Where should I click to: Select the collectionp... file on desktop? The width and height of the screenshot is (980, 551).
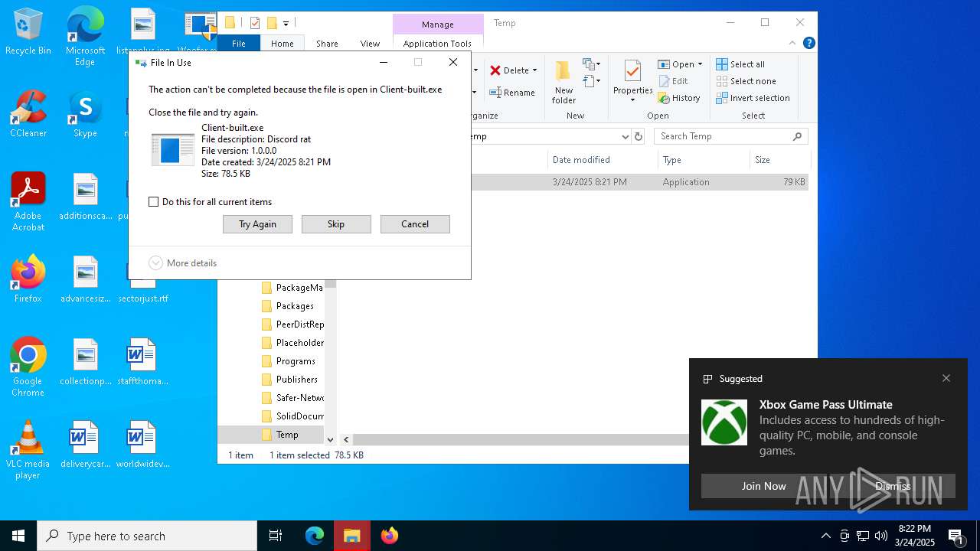[x=85, y=363]
